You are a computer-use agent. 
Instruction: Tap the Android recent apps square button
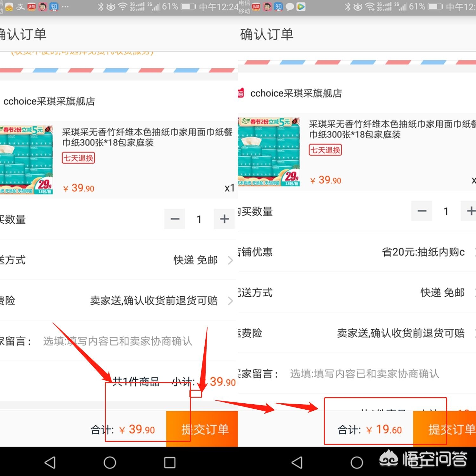170,463
